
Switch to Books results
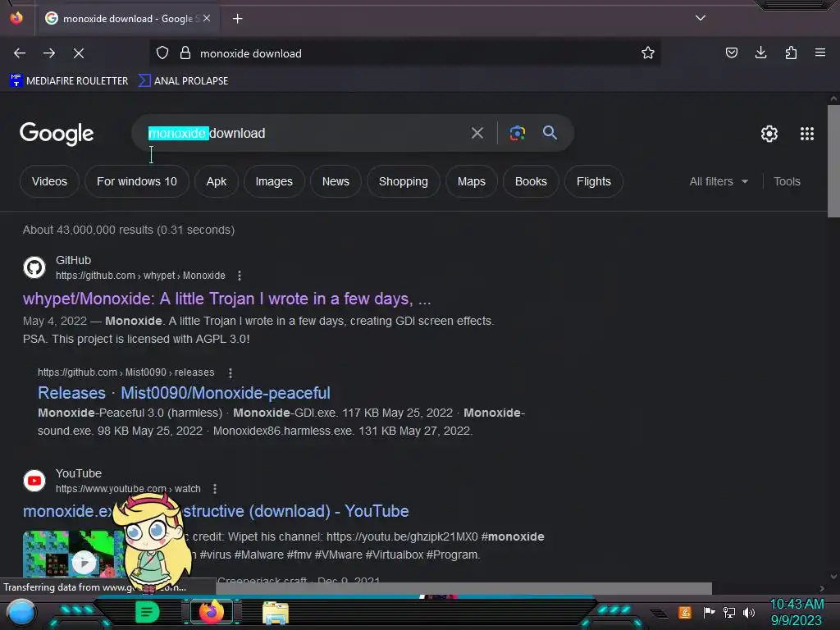point(531,181)
